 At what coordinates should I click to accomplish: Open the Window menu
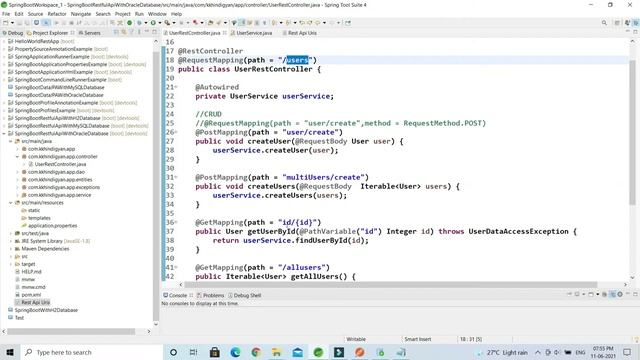pos(157,14)
